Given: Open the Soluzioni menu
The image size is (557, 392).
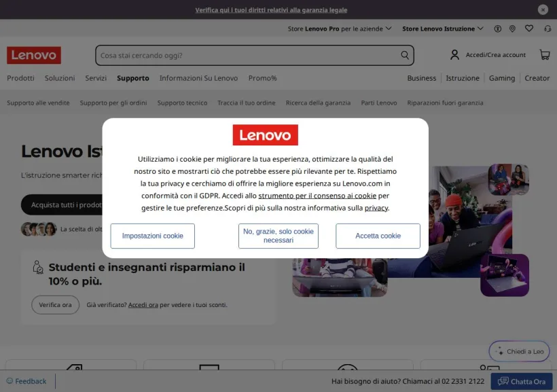Looking at the screenshot, I should coord(60,78).
